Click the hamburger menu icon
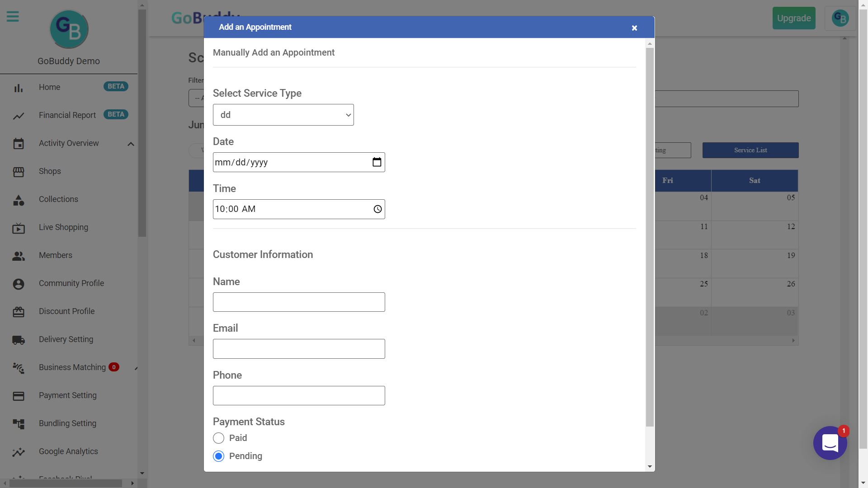 (x=13, y=17)
